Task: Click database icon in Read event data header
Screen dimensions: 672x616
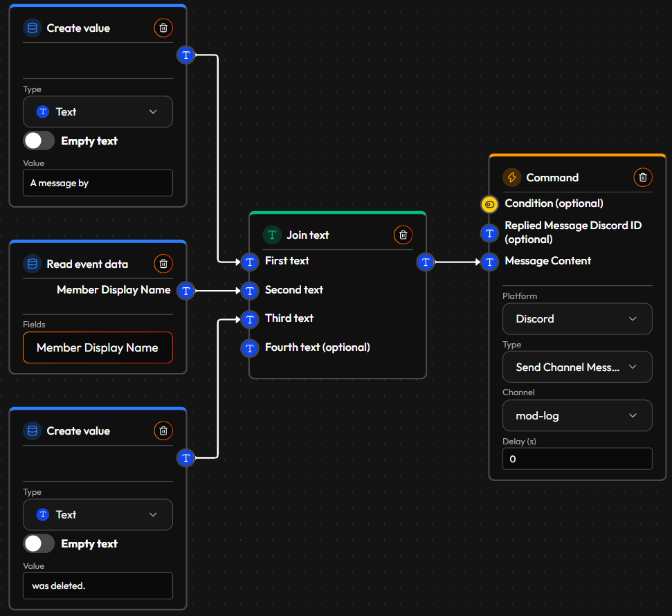Action: coord(32,264)
